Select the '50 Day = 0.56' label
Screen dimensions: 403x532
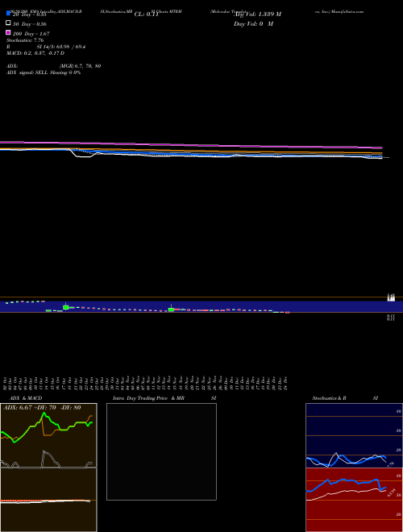pyautogui.click(x=30, y=24)
